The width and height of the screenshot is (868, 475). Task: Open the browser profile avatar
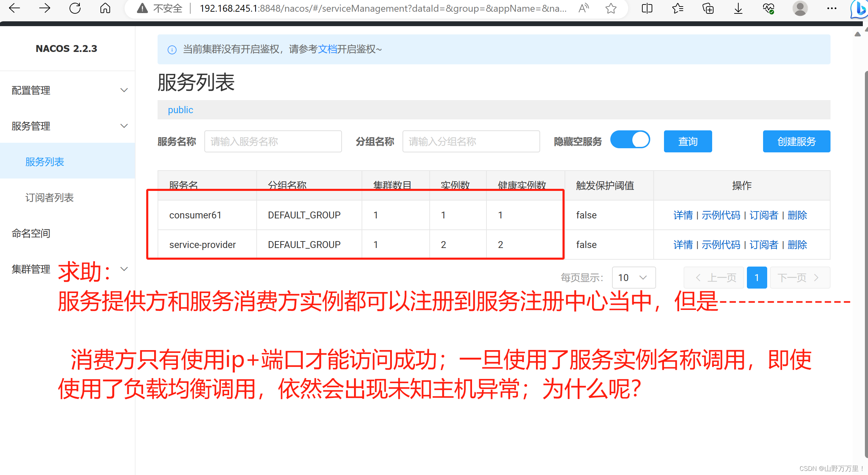[800, 8]
